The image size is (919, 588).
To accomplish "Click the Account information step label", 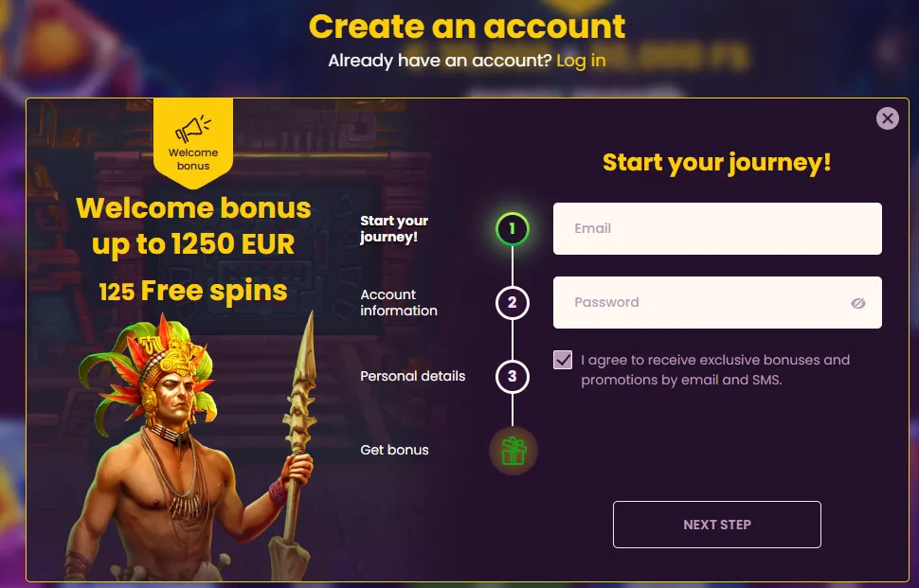I will coord(399,303).
